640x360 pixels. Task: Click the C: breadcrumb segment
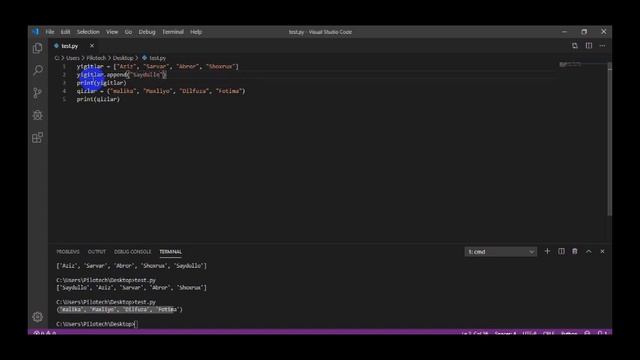click(x=57, y=58)
